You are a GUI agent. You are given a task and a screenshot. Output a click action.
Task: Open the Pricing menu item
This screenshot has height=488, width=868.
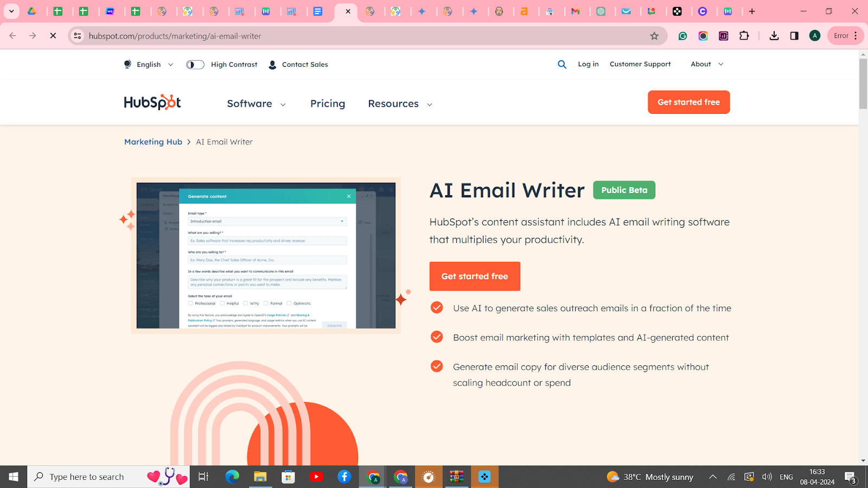point(328,104)
